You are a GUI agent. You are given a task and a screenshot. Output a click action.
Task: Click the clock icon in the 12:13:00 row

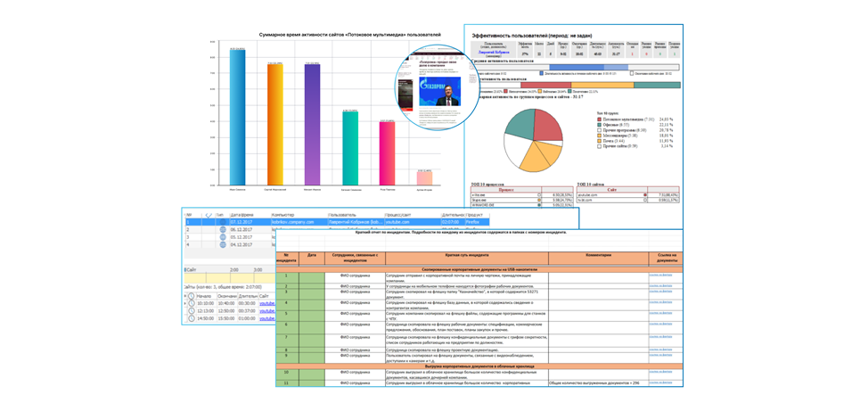pos(192,310)
